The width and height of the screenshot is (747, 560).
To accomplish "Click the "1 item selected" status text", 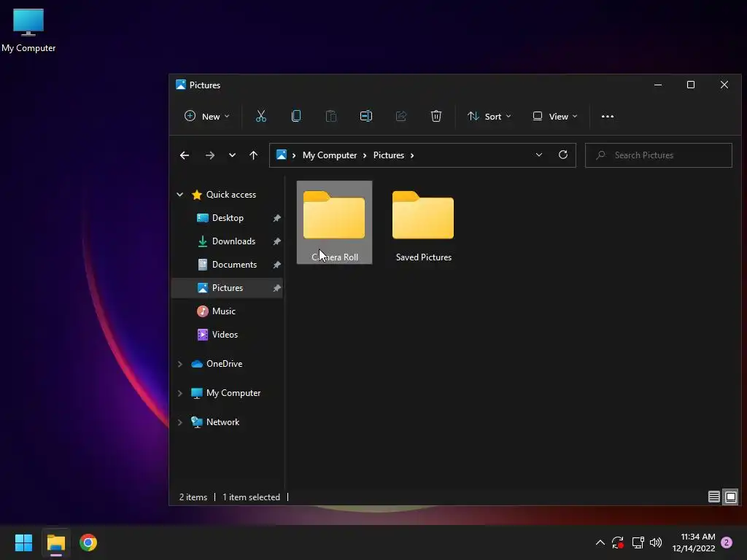I will click(251, 497).
